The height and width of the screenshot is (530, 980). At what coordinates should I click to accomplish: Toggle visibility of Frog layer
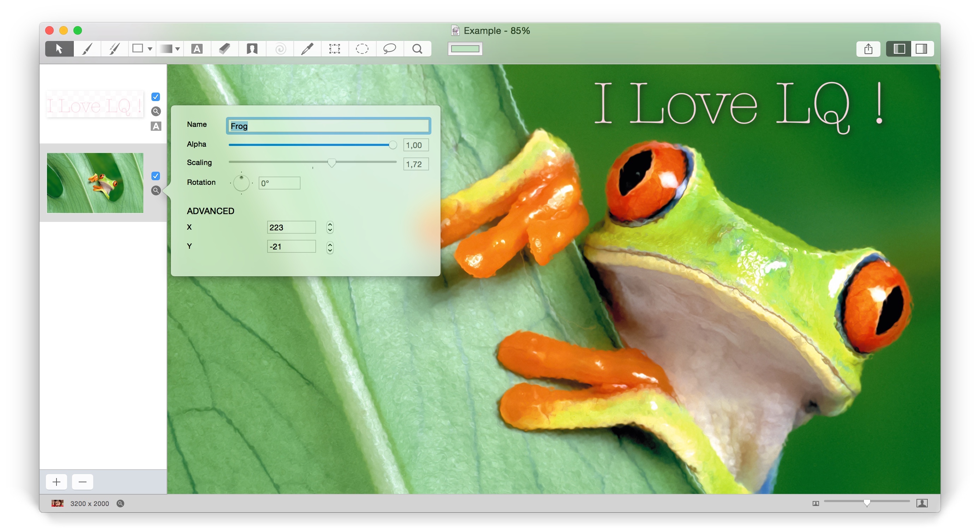156,176
